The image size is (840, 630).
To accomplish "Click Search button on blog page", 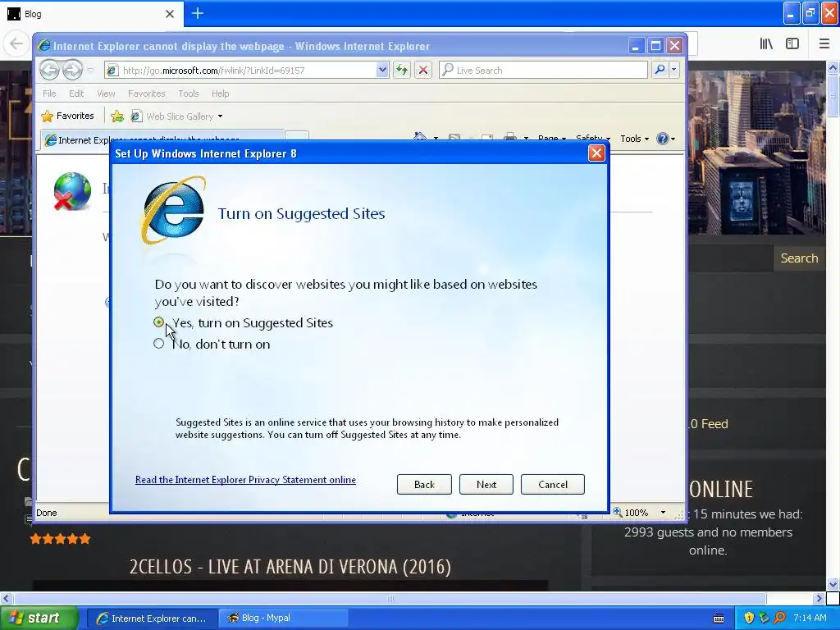I will 799,258.
